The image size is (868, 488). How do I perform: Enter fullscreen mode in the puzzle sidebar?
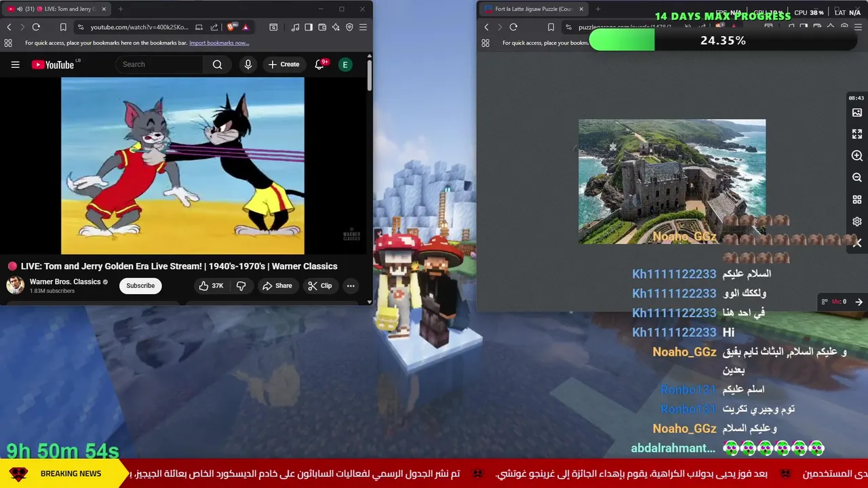click(x=857, y=134)
